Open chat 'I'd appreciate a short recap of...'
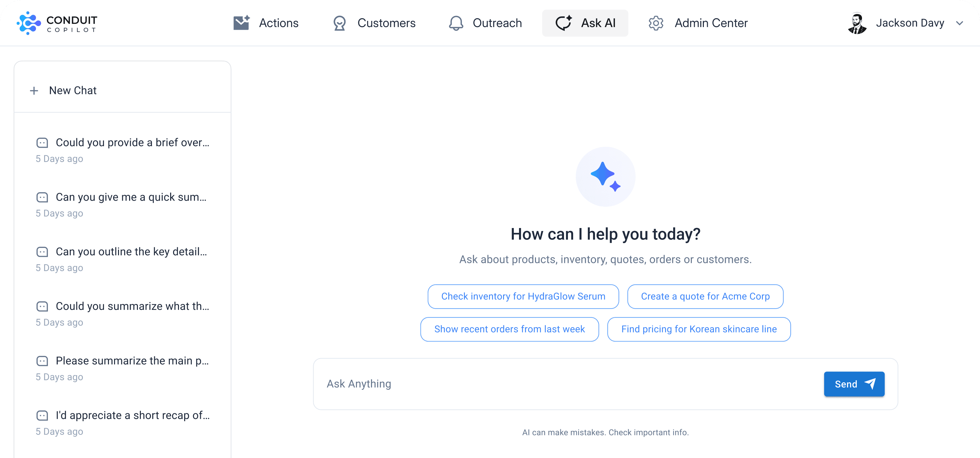 (132, 415)
